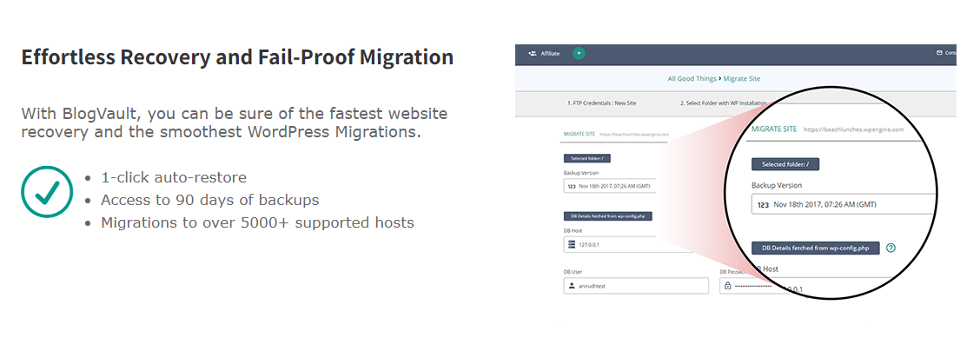Click the small 'DB Host' label
This screenshot has height=338, width=980.
(x=573, y=230)
